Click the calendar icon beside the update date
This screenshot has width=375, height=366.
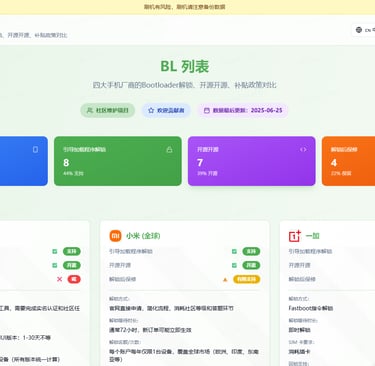click(x=207, y=110)
